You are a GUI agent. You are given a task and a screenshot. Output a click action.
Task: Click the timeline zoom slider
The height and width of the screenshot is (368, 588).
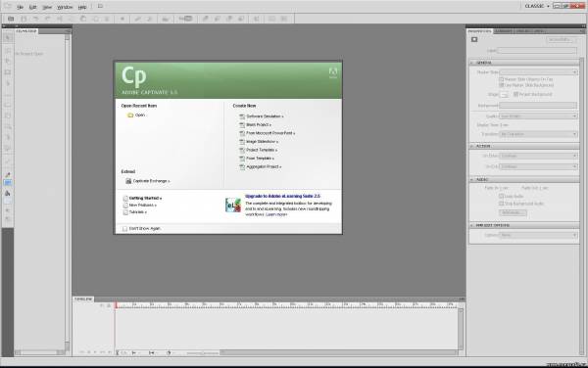point(203,353)
